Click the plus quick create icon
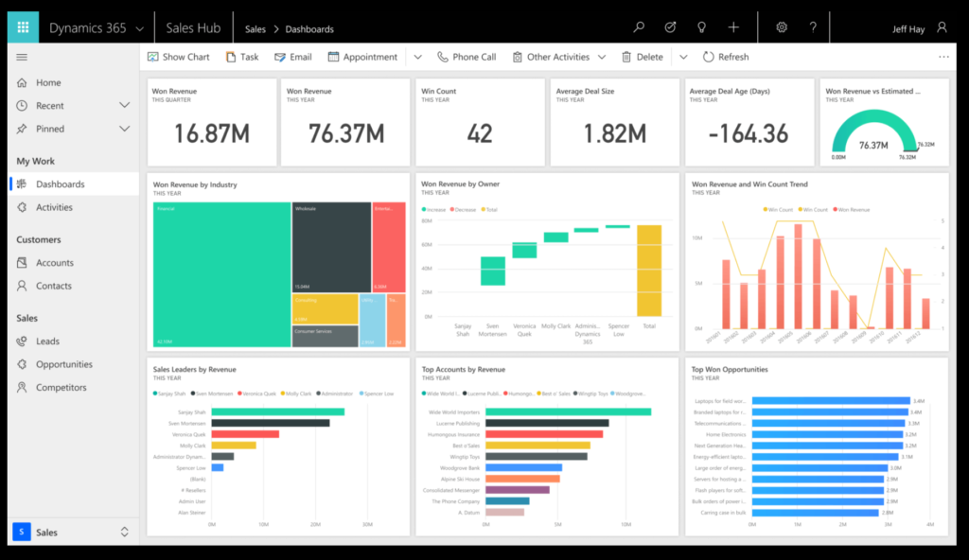969x560 pixels. tap(733, 28)
